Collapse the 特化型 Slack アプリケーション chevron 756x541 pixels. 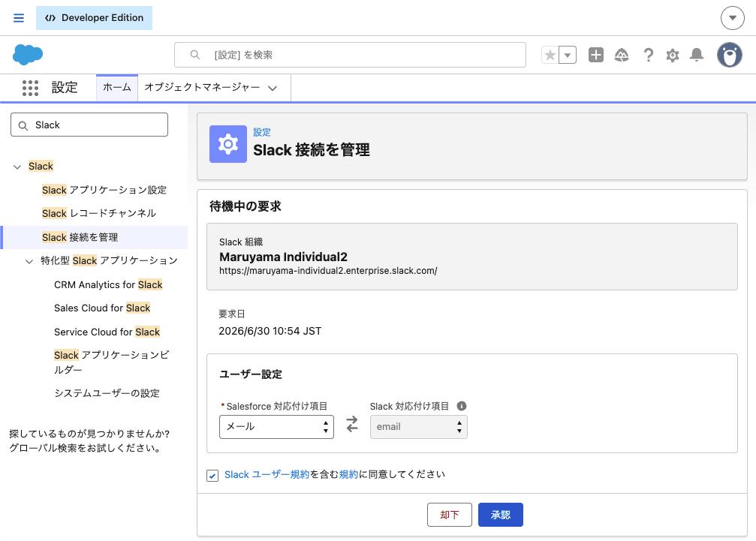pyautogui.click(x=29, y=261)
